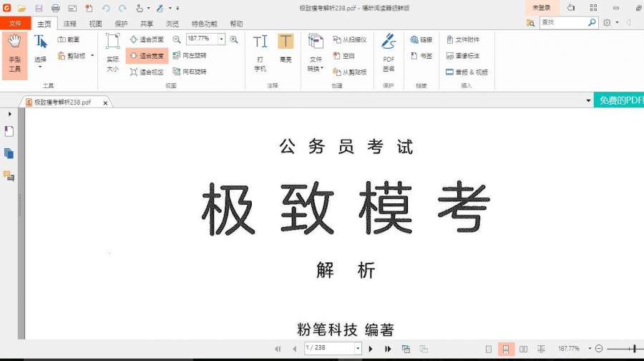Switch to the Protect (保护) tab
Screen dimensions: 644x361
(121, 24)
